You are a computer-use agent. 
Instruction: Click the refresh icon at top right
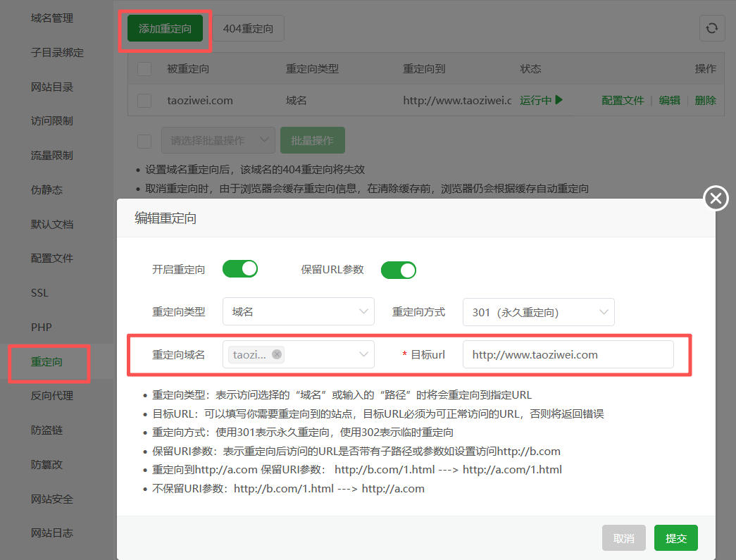click(711, 28)
